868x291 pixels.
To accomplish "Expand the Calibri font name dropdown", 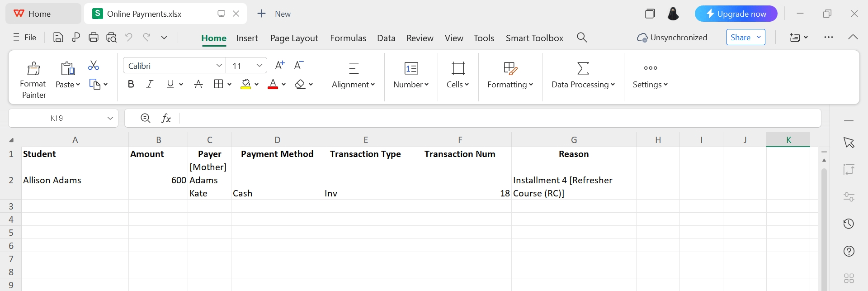I will click(x=219, y=66).
